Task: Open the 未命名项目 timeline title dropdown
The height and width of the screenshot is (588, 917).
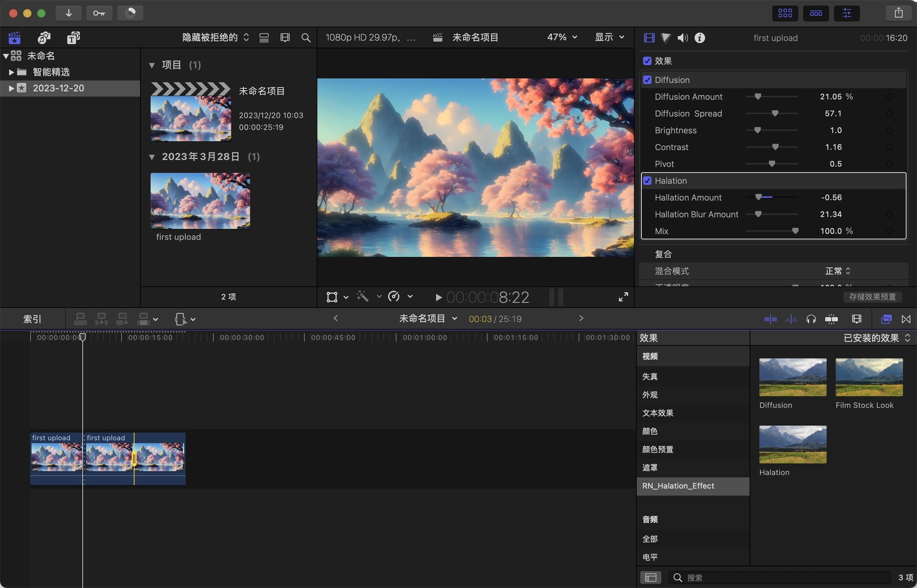Action: point(428,318)
